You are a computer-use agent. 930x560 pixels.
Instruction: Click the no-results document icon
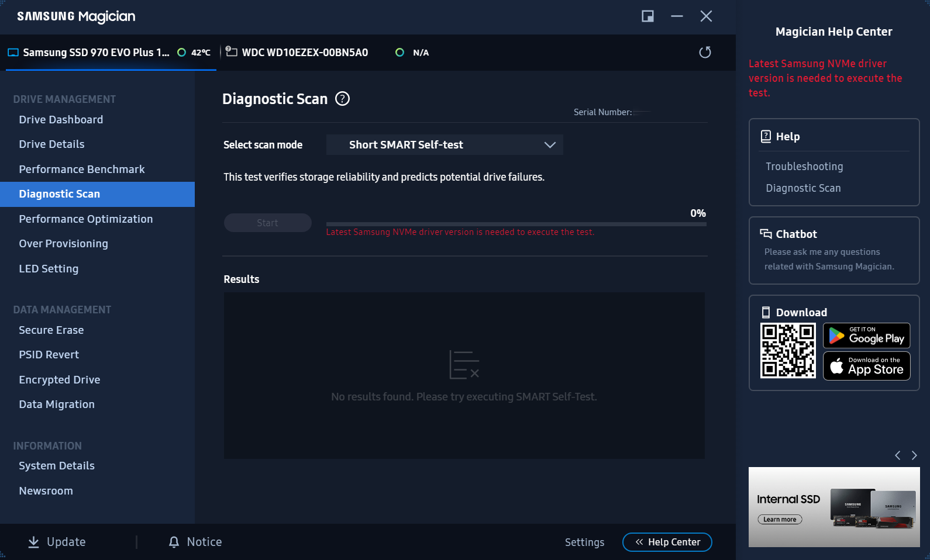coord(464,365)
